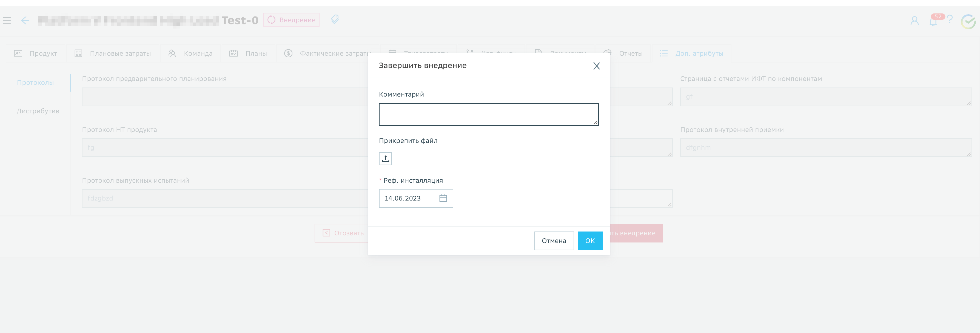This screenshot has width=980, height=333.
Task: Click the tag icon near title
Action: 334,19
